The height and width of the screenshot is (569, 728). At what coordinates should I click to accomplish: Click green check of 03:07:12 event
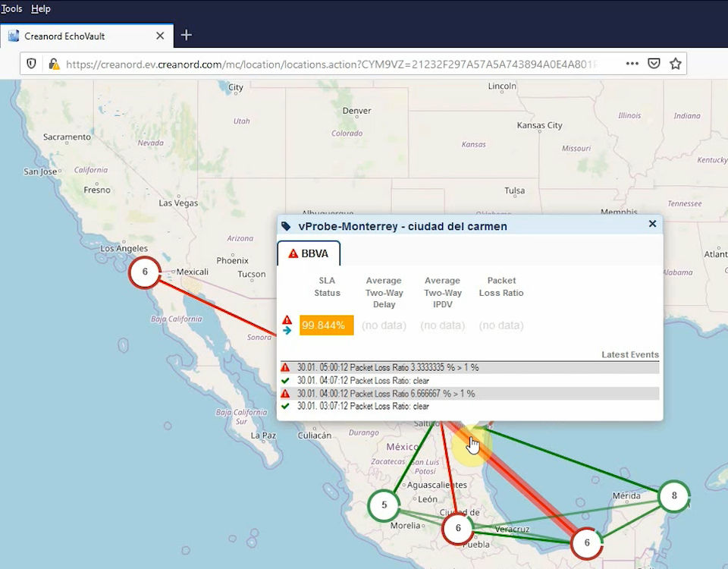(x=285, y=406)
